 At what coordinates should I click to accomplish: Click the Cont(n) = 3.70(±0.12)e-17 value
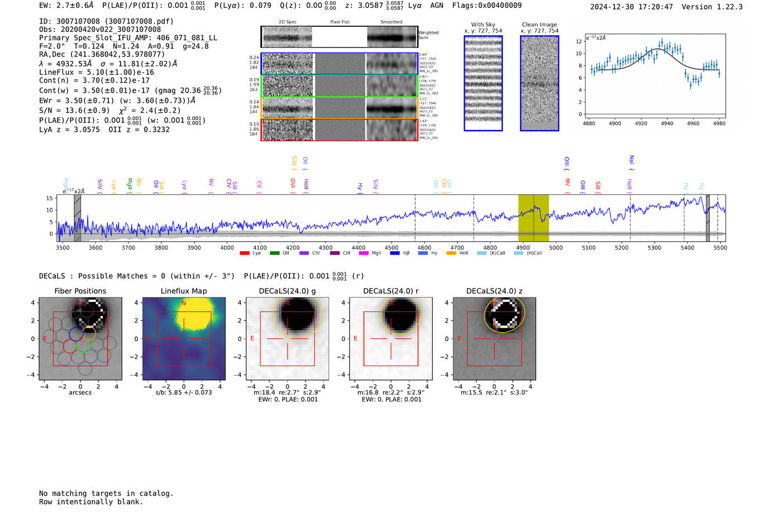[94, 80]
